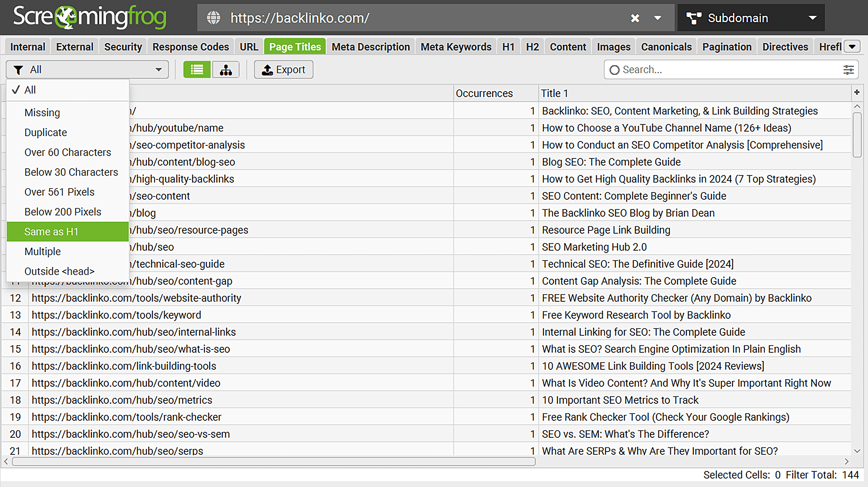Select the Same as H1 filter
The width and height of the screenshot is (868, 487).
tap(51, 232)
